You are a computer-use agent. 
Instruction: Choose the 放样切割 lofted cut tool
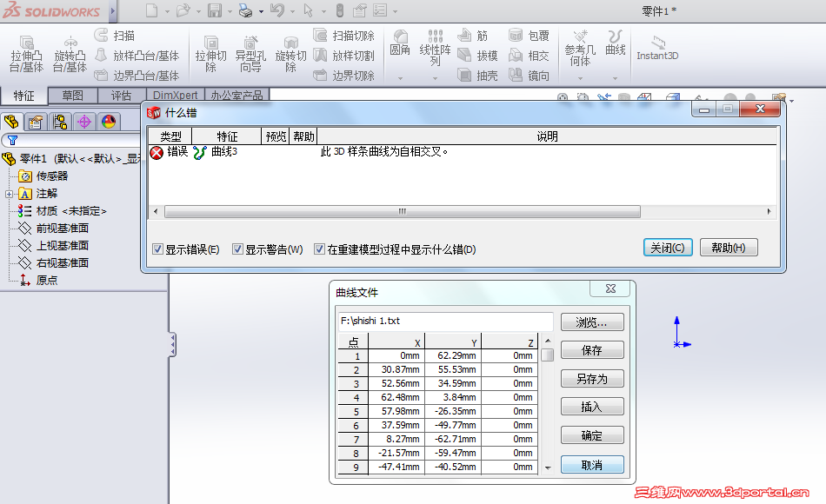pyautogui.click(x=343, y=56)
